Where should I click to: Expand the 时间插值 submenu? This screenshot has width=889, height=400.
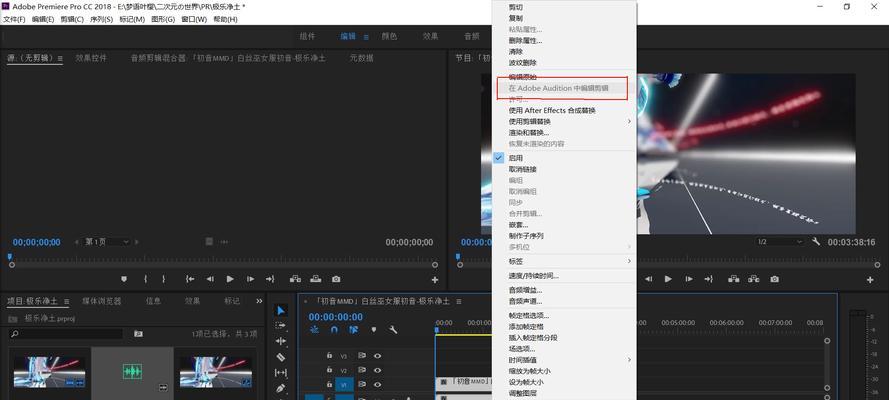click(x=564, y=360)
